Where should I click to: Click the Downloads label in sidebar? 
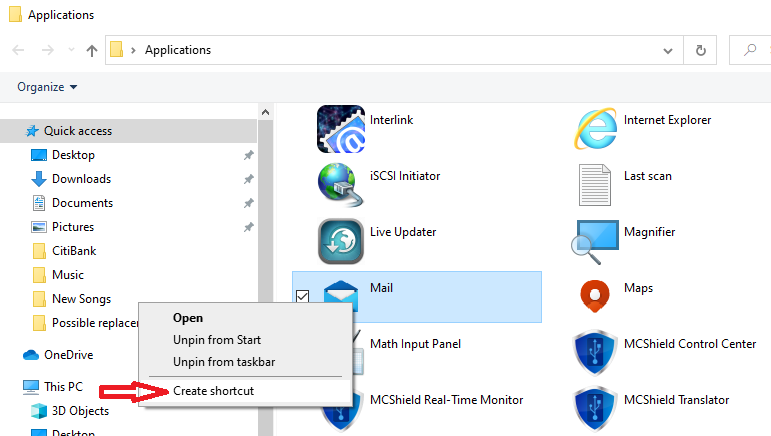[x=82, y=179]
